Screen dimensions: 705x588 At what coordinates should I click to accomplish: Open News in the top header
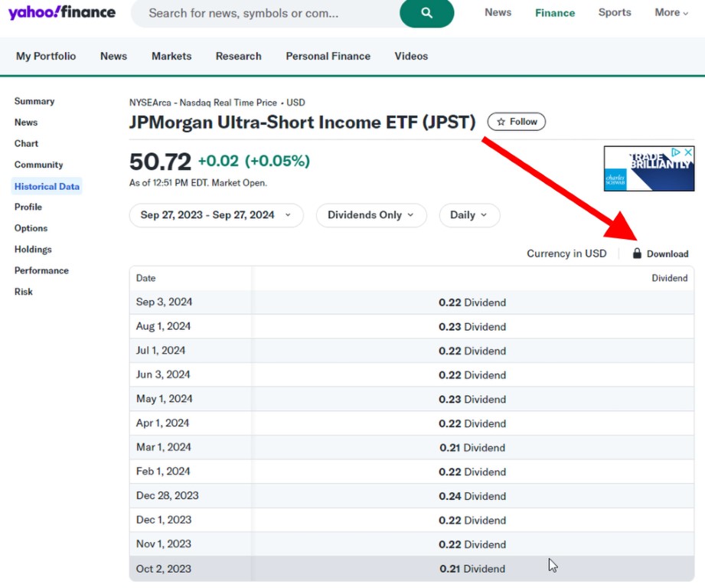[498, 12]
